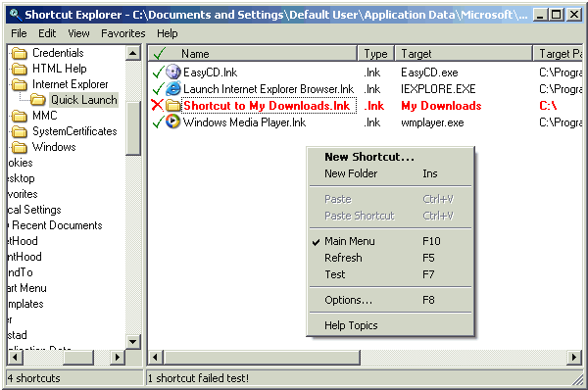
Task: Click the window resize grip
Action: click(x=577, y=379)
